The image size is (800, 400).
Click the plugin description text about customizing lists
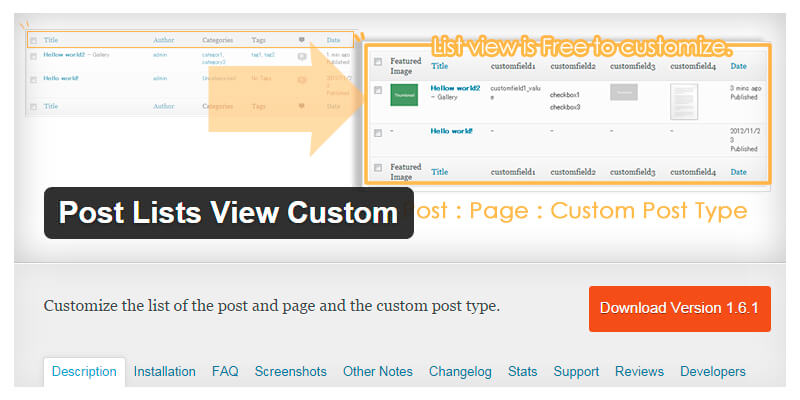271,306
